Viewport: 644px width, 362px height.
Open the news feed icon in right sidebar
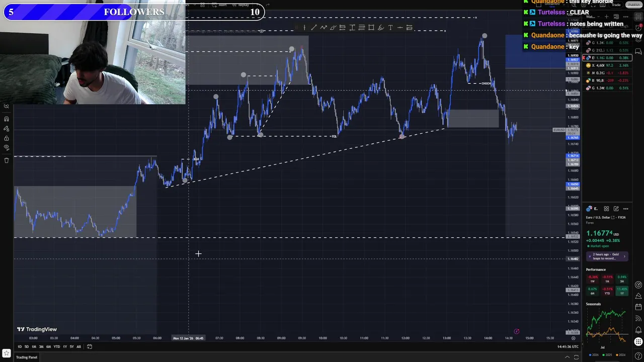638,318
